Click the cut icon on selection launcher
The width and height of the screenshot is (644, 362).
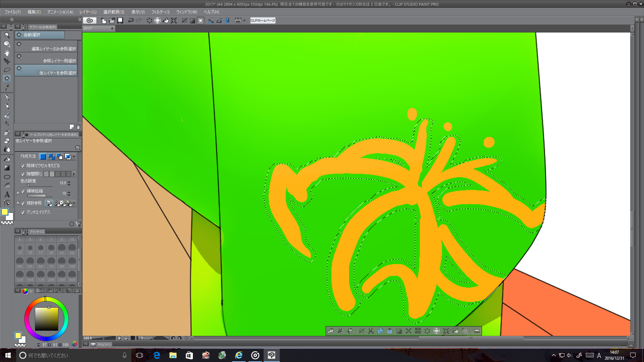[371, 331]
